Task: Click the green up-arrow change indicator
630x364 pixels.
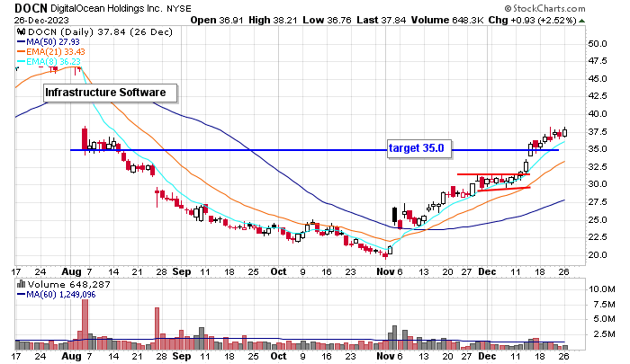Action: 581,21
